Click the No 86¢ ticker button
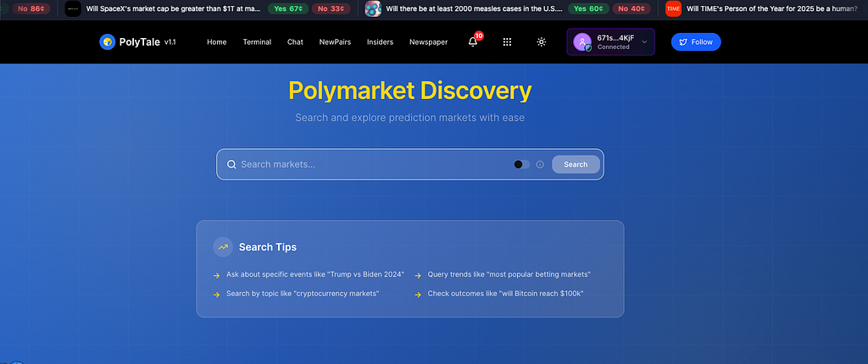 pos(31,8)
